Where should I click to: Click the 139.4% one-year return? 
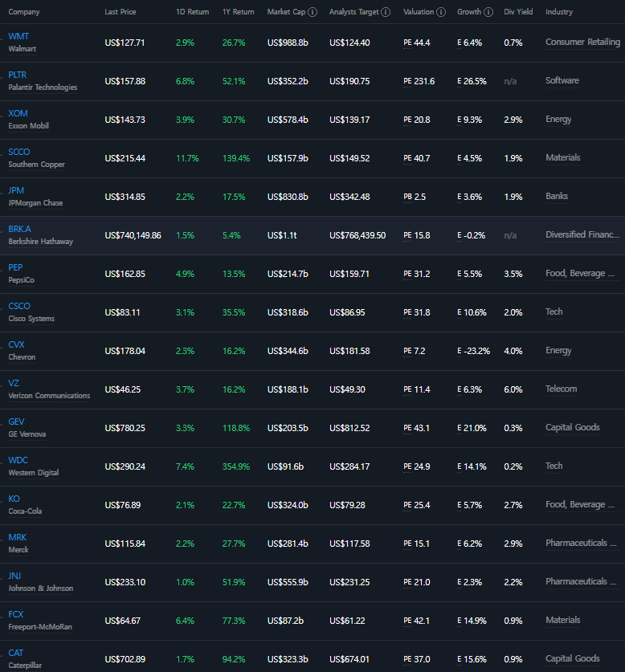coord(236,159)
